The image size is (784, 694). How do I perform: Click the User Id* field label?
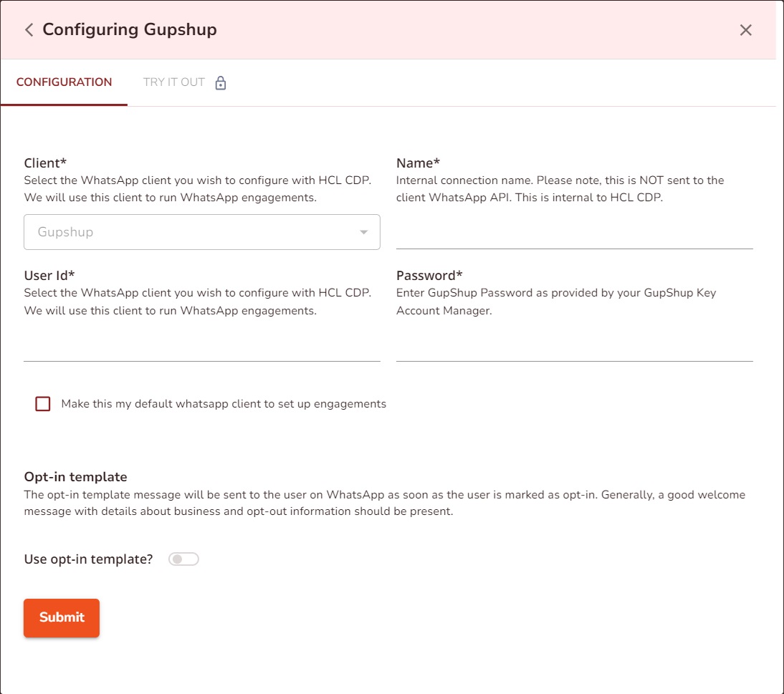[49, 276]
